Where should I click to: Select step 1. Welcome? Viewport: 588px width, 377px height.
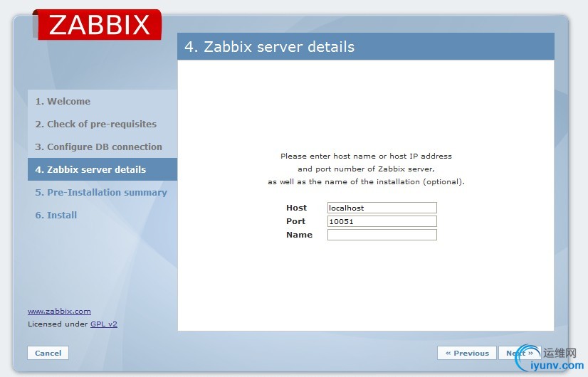[63, 101]
